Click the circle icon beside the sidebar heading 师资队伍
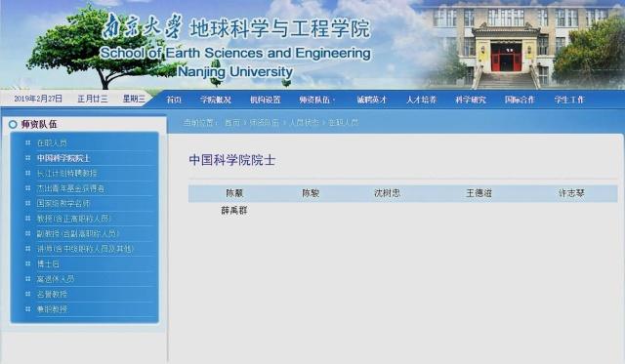This screenshot has width=625, height=364. (13, 125)
